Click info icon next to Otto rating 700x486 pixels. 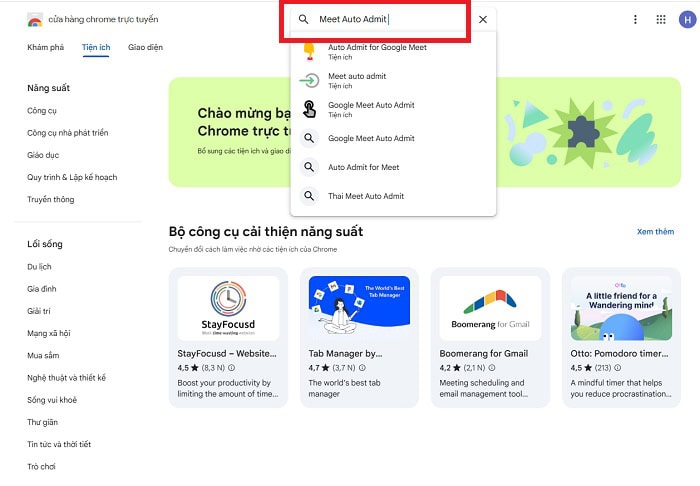[617, 368]
